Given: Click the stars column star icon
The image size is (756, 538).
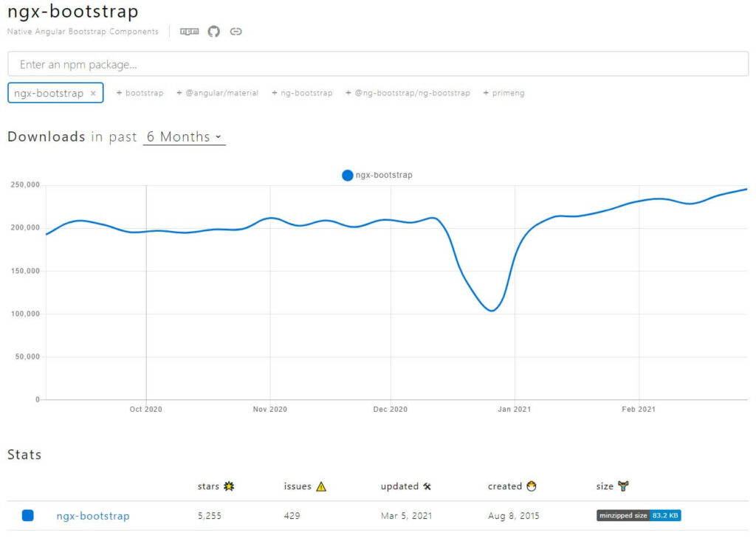Looking at the screenshot, I should pos(229,486).
